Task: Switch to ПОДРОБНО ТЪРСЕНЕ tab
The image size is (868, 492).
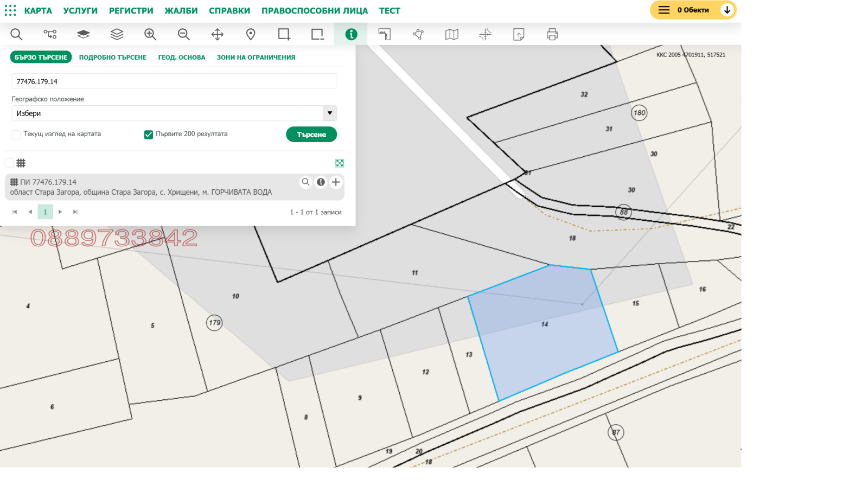Action: click(x=113, y=57)
